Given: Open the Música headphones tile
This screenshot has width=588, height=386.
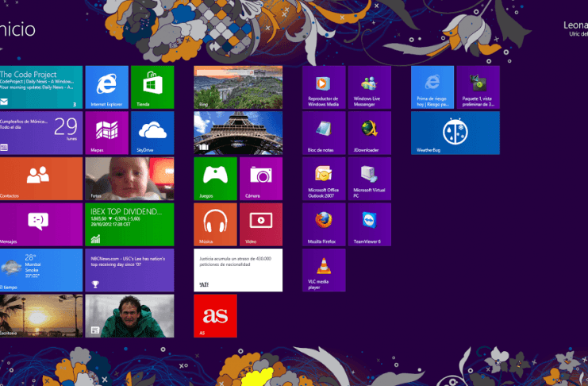Looking at the screenshot, I should (215, 225).
